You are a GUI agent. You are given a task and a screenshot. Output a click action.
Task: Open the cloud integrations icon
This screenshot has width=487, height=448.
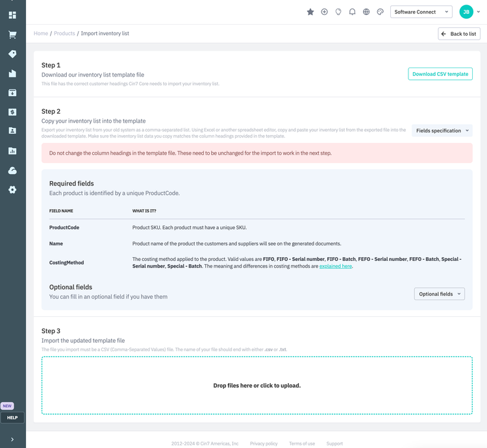coord(12,170)
